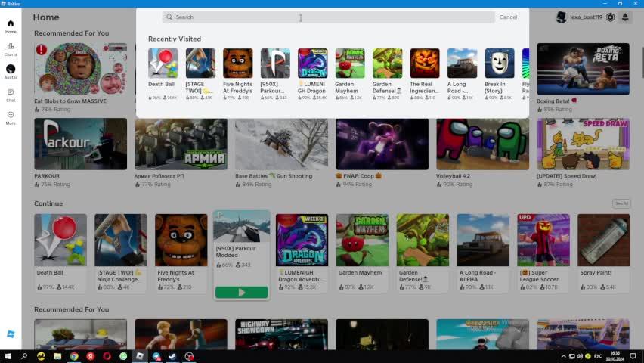Screen dimensions: 644x363
Task: Open [STAGE TWO] game in Recently Visited
Action: 200,74
